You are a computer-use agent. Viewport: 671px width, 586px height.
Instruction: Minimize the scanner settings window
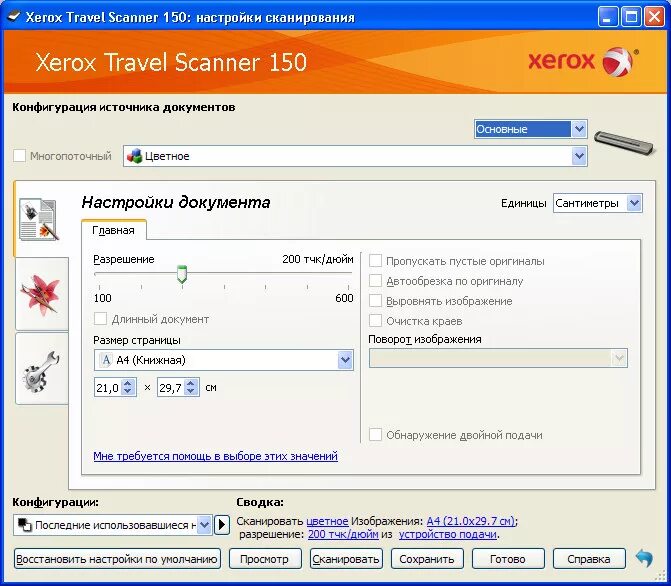pyautogui.click(x=608, y=17)
